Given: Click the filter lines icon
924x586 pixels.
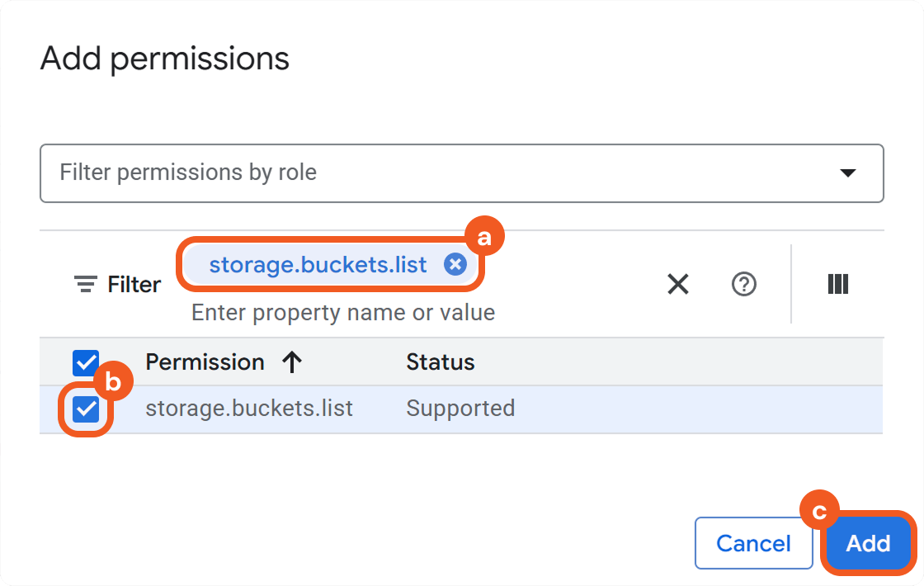Looking at the screenshot, I should [x=85, y=285].
